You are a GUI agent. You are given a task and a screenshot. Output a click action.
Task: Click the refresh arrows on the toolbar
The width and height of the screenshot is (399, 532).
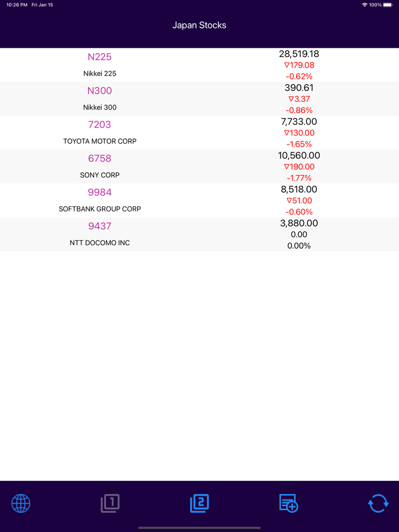377,504
